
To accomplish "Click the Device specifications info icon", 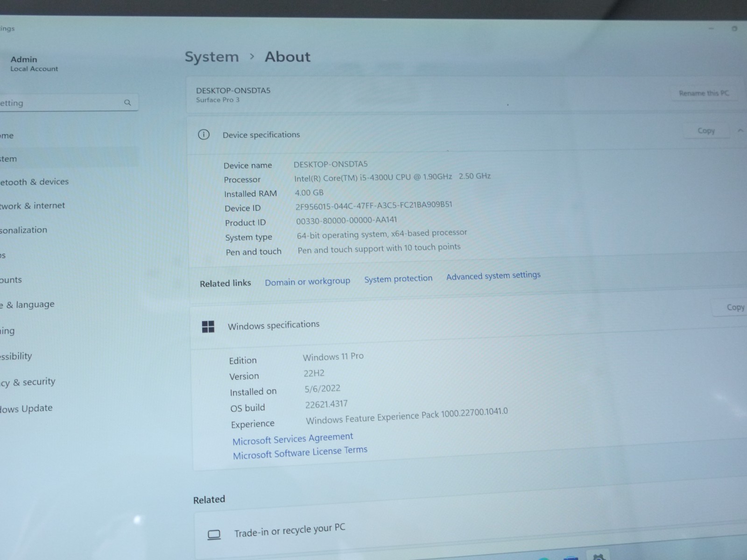I will [204, 134].
